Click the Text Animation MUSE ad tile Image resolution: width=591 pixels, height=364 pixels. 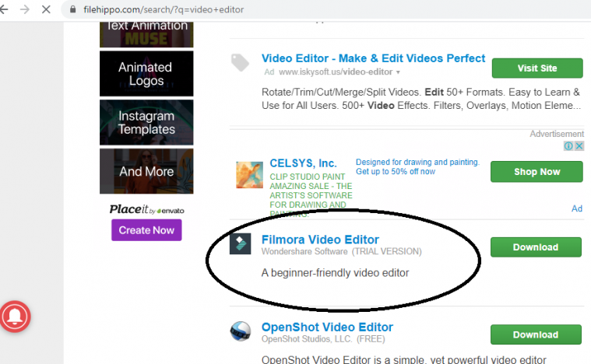[x=146, y=35]
